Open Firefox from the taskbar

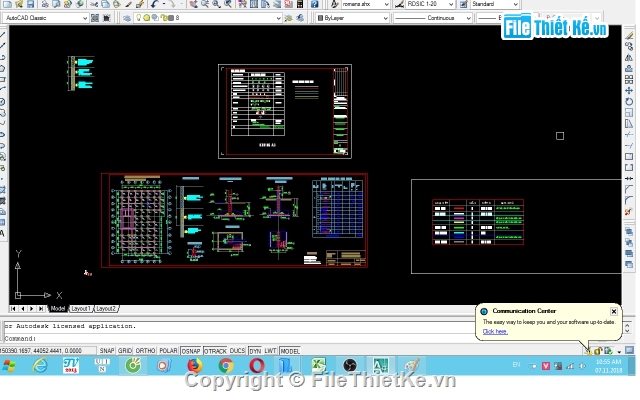194,365
